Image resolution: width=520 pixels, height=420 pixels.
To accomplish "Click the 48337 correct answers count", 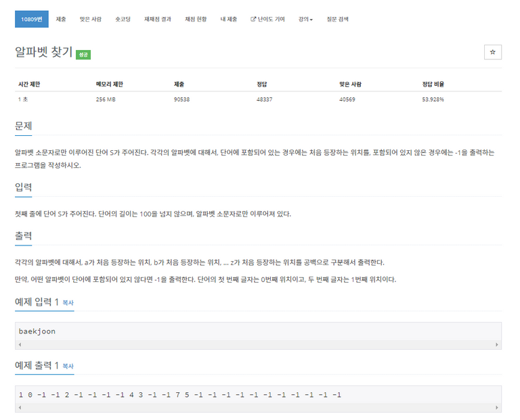I will point(264,99).
